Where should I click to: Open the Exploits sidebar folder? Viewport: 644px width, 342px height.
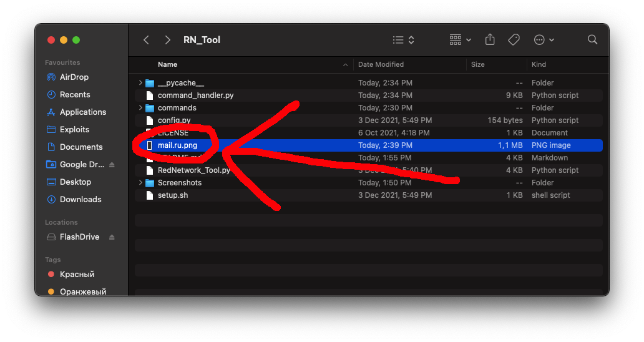click(74, 130)
